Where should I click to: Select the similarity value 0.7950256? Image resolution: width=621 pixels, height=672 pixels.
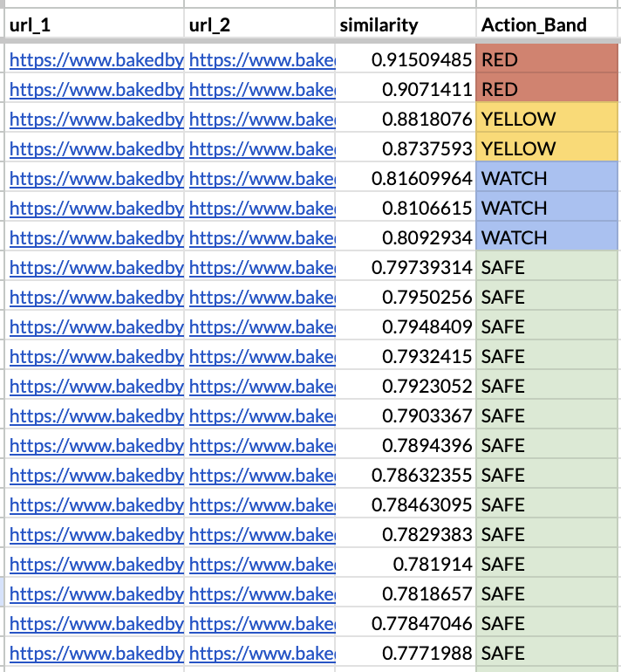[x=421, y=297]
